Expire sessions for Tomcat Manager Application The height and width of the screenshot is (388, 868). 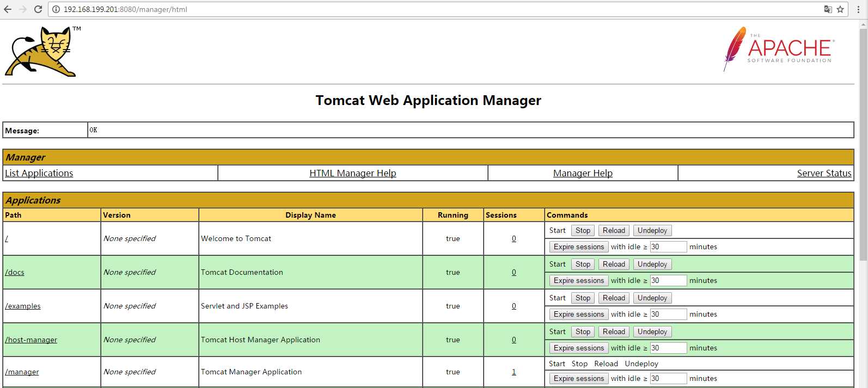[579, 379]
